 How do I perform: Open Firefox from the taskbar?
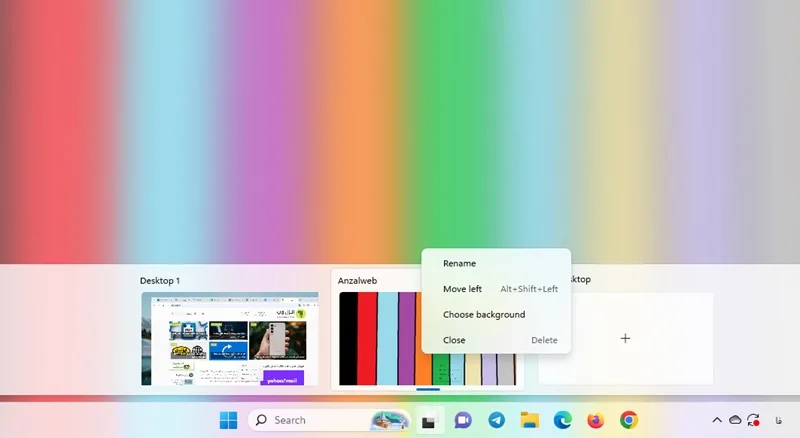click(x=595, y=420)
